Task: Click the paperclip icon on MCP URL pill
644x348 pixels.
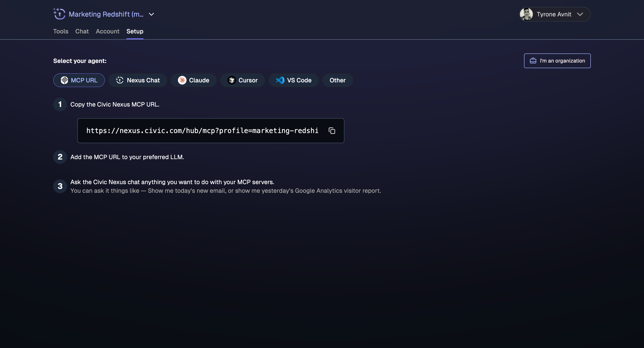Action: 64,80
